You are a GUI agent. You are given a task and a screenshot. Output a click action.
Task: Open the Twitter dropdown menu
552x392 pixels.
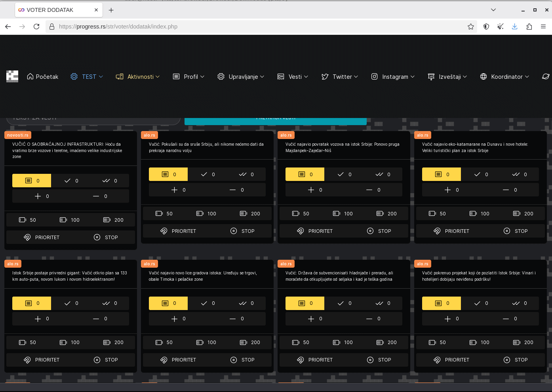[340, 77]
